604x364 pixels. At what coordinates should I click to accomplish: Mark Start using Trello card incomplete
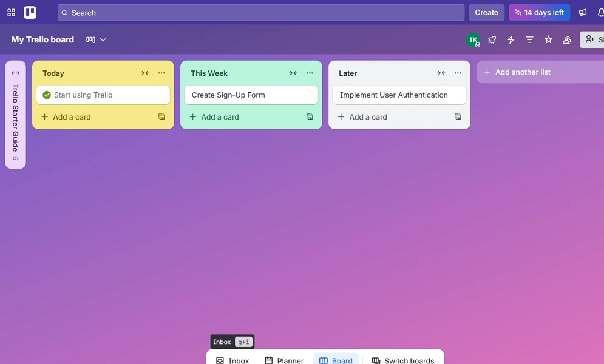tap(47, 95)
